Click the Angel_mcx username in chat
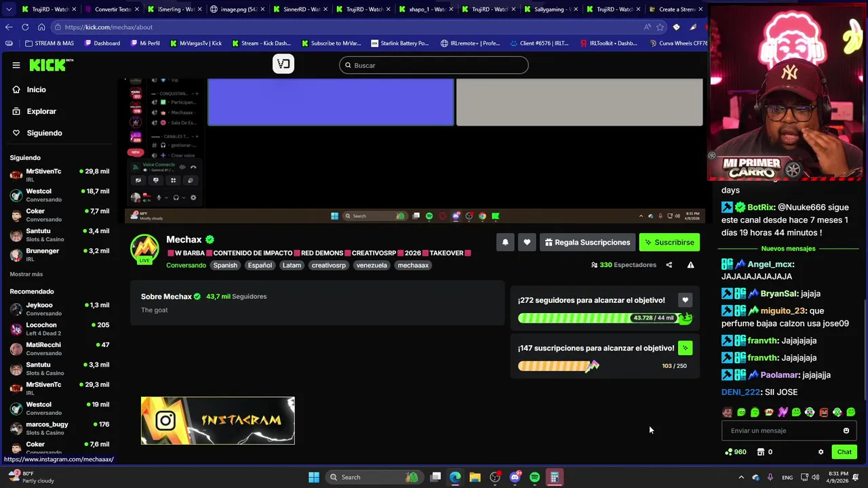 (770, 264)
